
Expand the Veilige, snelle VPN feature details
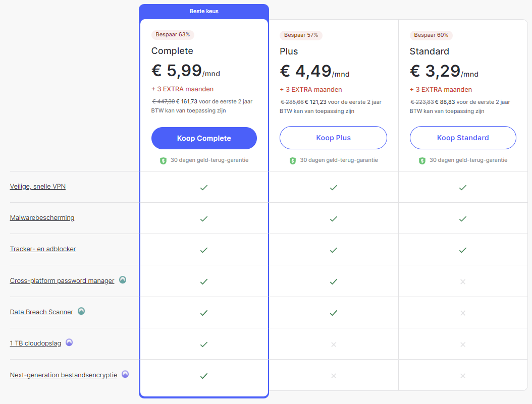(x=37, y=186)
